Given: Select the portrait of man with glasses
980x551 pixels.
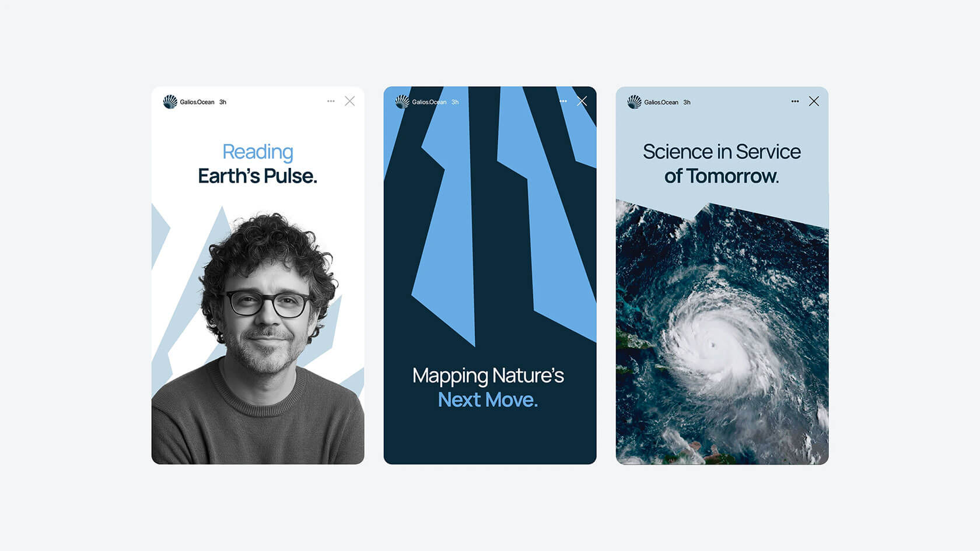Looking at the screenshot, I should [258, 338].
